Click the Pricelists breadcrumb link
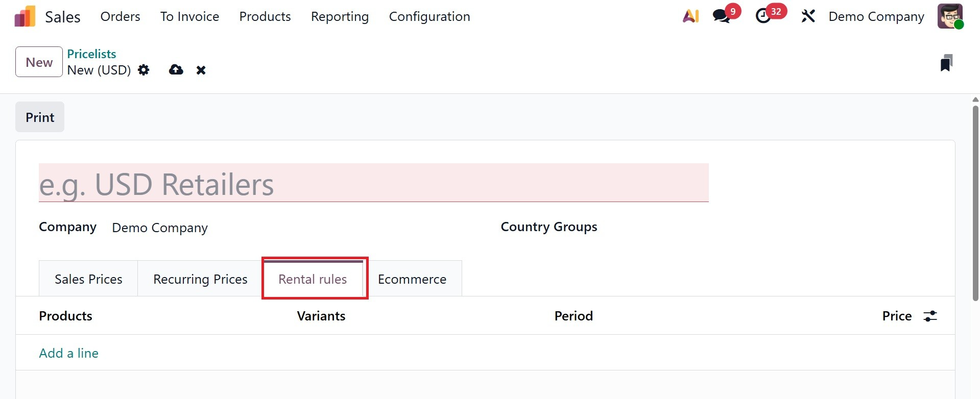Image resolution: width=980 pixels, height=399 pixels. pyautogui.click(x=91, y=54)
